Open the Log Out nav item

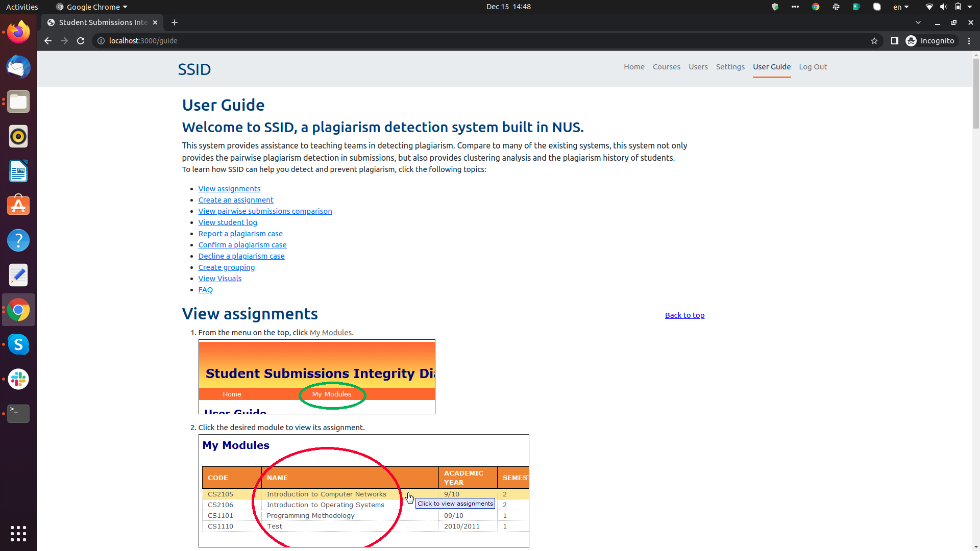pyautogui.click(x=813, y=67)
